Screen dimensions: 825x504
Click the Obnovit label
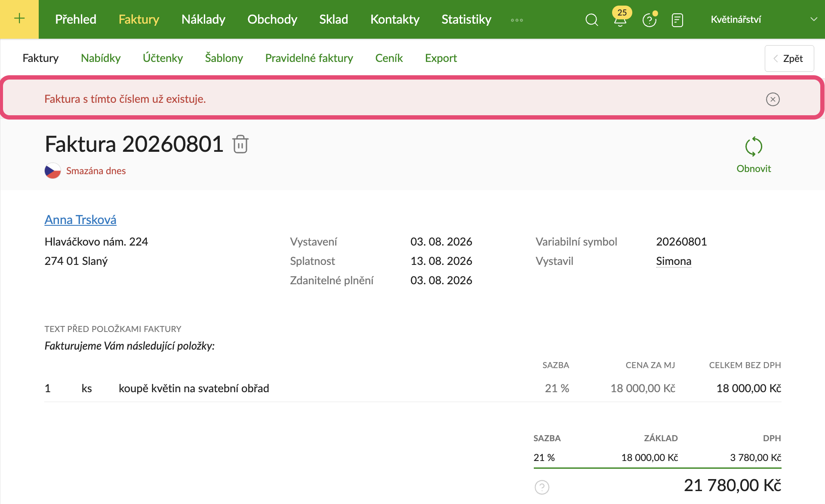[x=754, y=169]
